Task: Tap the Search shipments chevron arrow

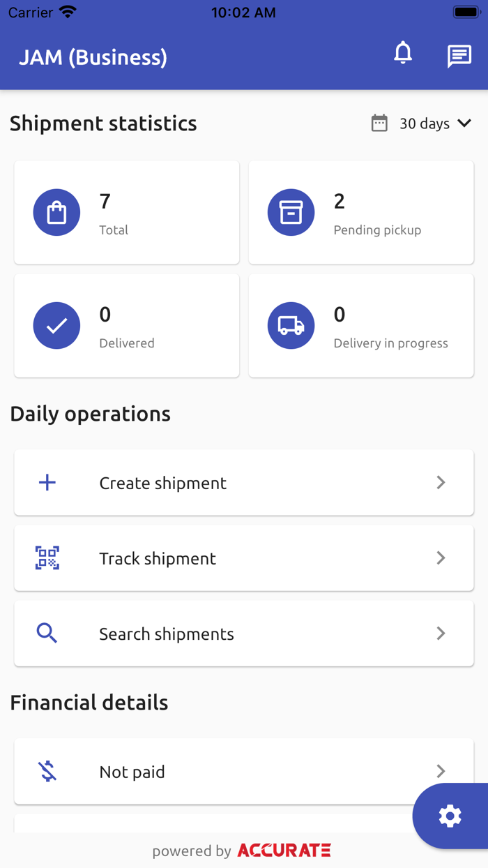Action: [441, 634]
